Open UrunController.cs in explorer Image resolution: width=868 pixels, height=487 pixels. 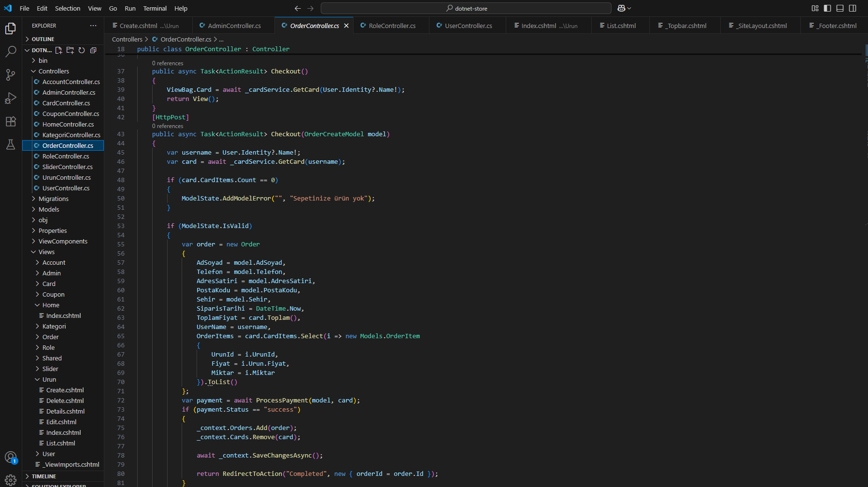pyautogui.click(x=63, y=177)
